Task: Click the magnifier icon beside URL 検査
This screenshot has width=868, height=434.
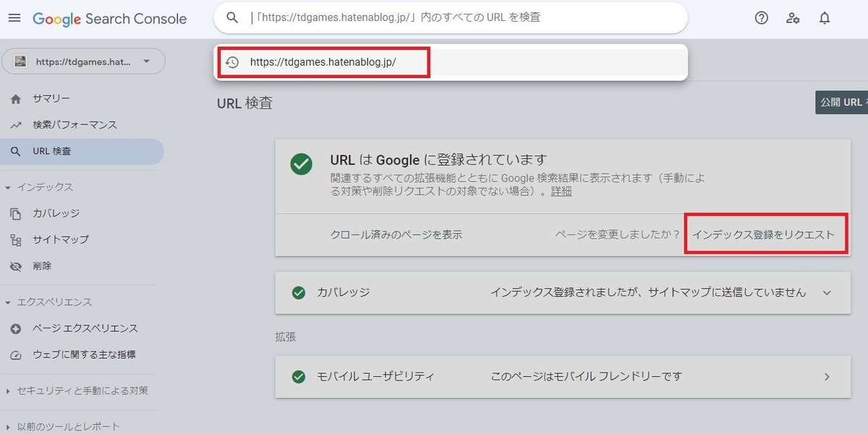Action: coord(16,152)
